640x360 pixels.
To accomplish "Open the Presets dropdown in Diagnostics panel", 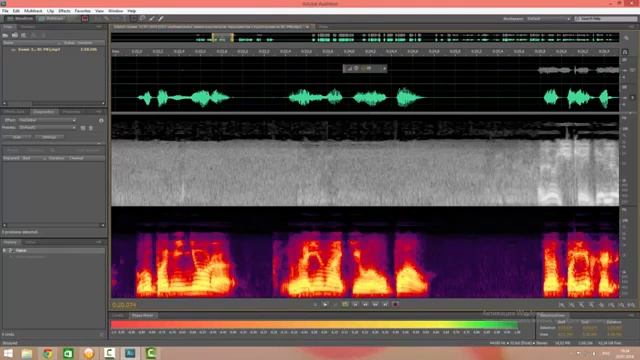I will click(47, 128).
